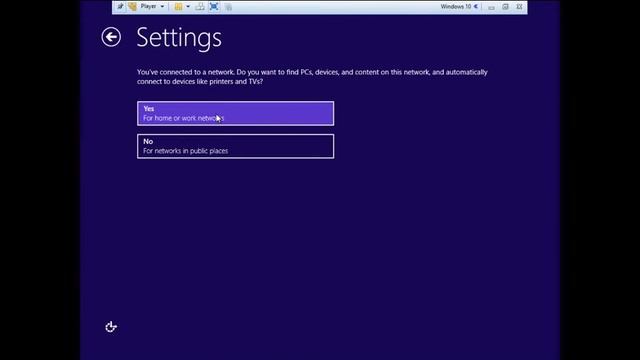The image size is (640, 360).
Task: Choose Yes for home or work networks
Action: pyautogui.click(x=236, y=113)
